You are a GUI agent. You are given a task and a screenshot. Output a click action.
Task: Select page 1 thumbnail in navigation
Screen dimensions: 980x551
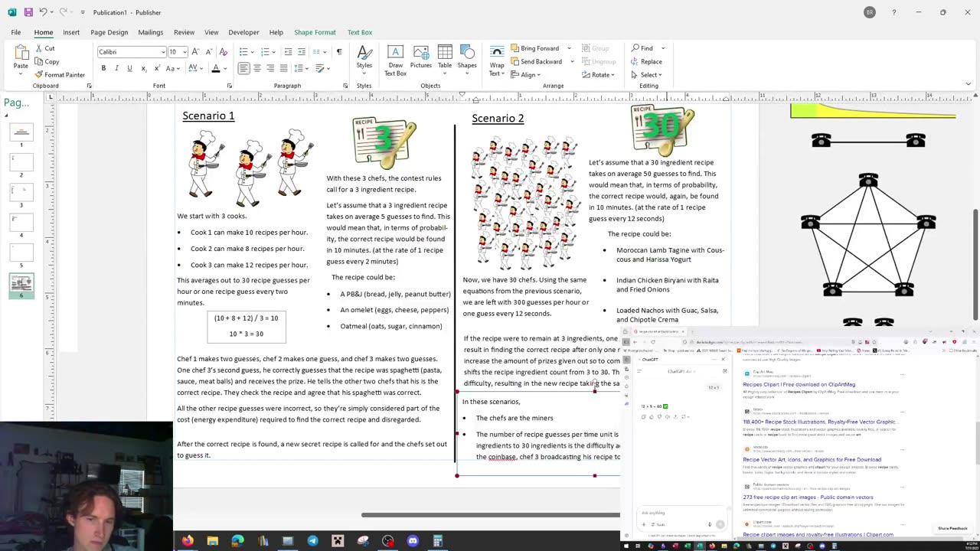pyautogui.click(x=21, y=131)
